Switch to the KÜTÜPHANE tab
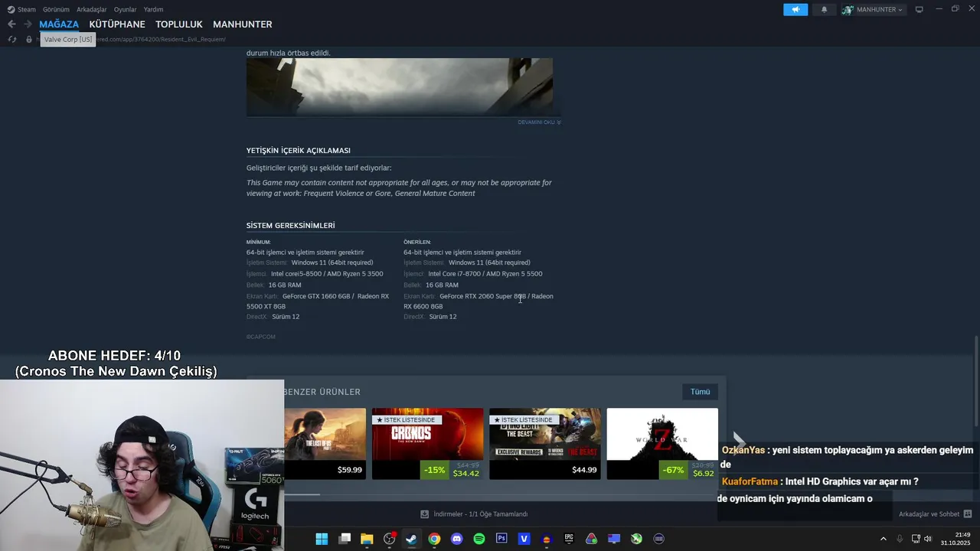 pos(117,24)
